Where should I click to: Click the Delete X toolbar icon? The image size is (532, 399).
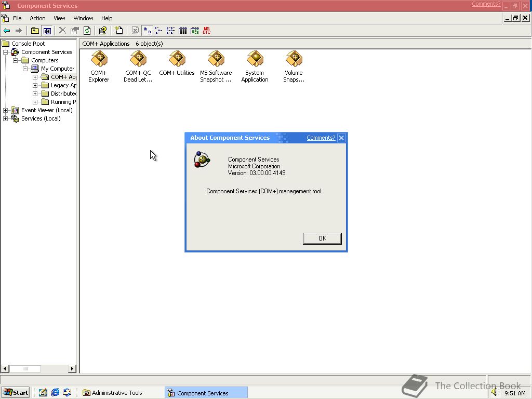point(62,31)
